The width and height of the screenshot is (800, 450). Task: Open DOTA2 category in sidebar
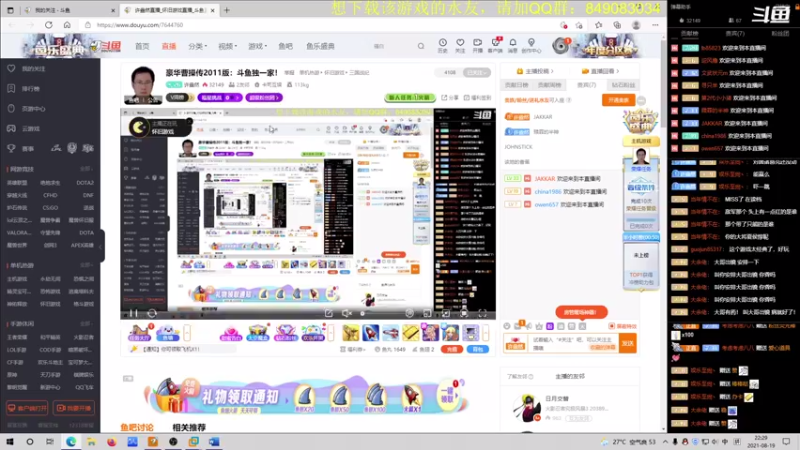coord(85,183)
